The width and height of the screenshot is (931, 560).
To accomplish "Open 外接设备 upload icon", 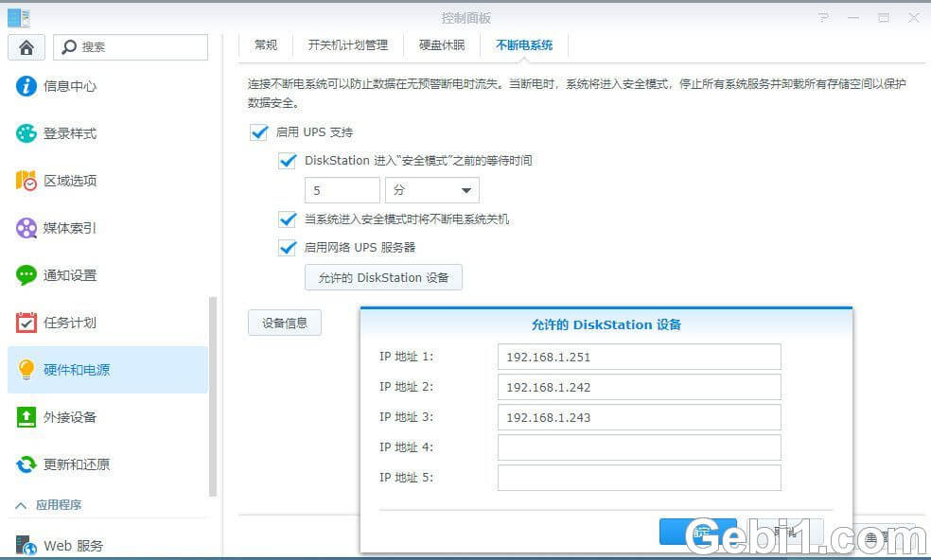I will click(x=26, y=417).
